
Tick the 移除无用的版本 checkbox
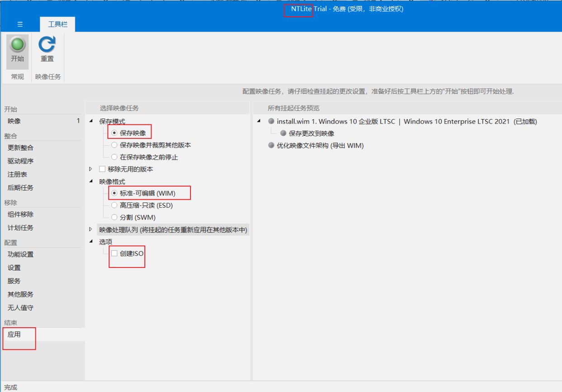[x=102, y=169]
